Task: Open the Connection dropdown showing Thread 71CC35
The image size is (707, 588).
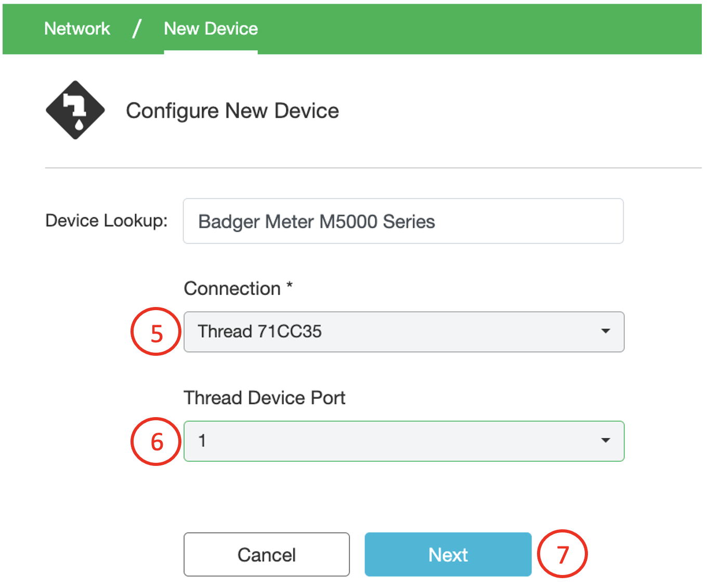Action: coord(404,331)
